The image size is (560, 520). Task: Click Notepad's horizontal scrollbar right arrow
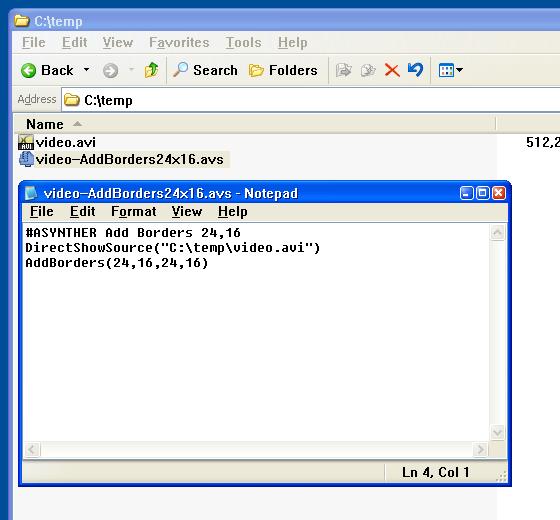coord(481,449)
